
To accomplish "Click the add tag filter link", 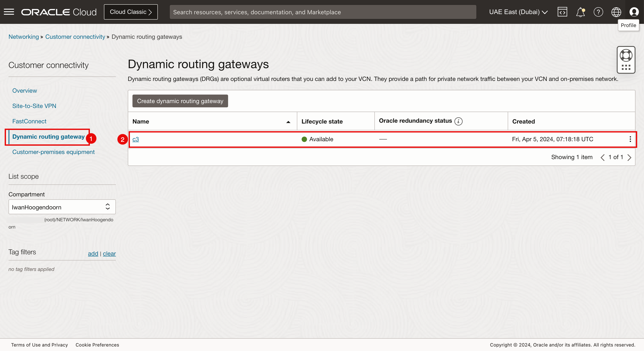I will tap(93, 253).
